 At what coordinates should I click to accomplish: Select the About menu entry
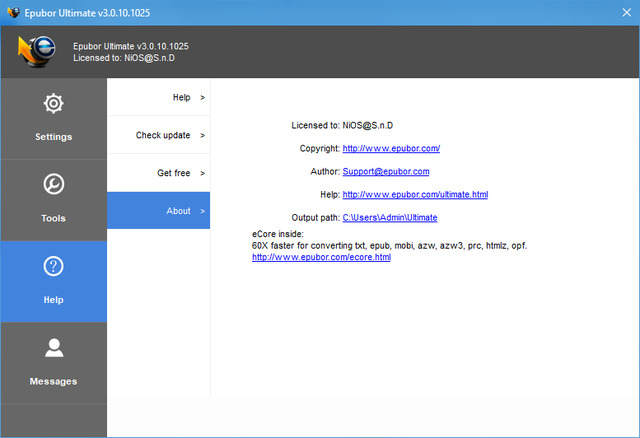coord(178,211)
